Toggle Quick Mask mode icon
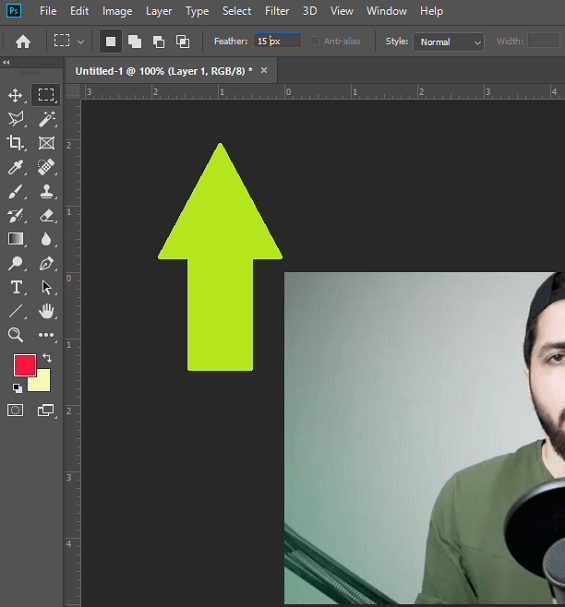Screen dimensions: 565x607 tap(15, 410)
